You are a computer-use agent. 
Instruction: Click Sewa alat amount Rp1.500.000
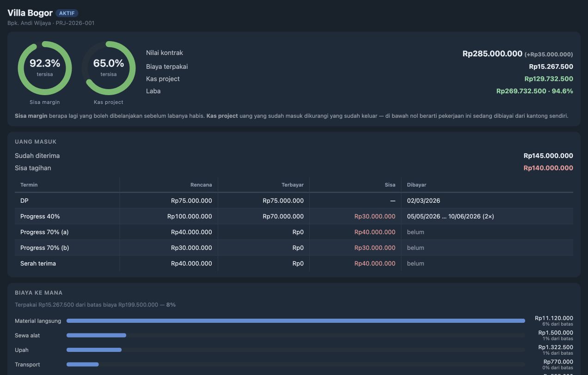tap(556, 333)
